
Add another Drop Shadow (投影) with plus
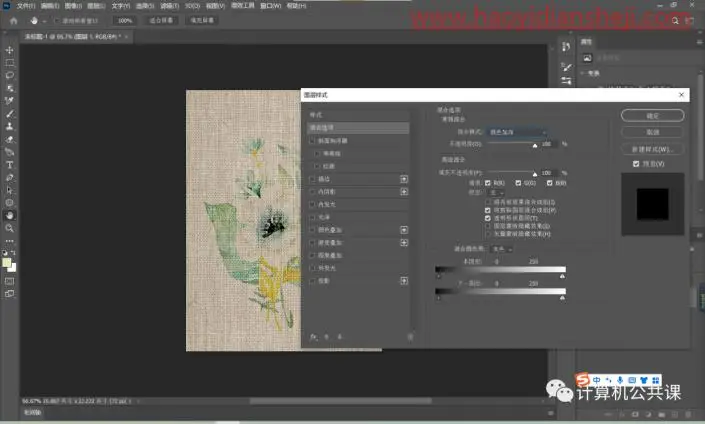tap(404, 281)
